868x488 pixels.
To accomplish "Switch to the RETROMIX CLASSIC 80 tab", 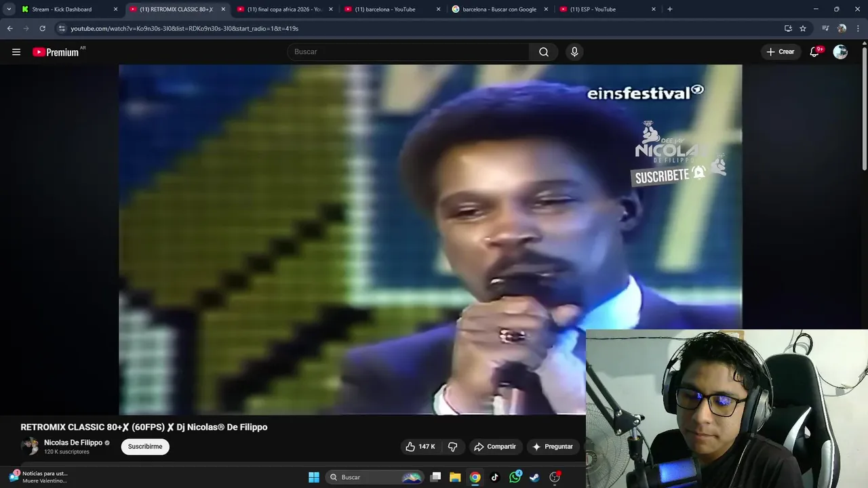I will [176, 9].
